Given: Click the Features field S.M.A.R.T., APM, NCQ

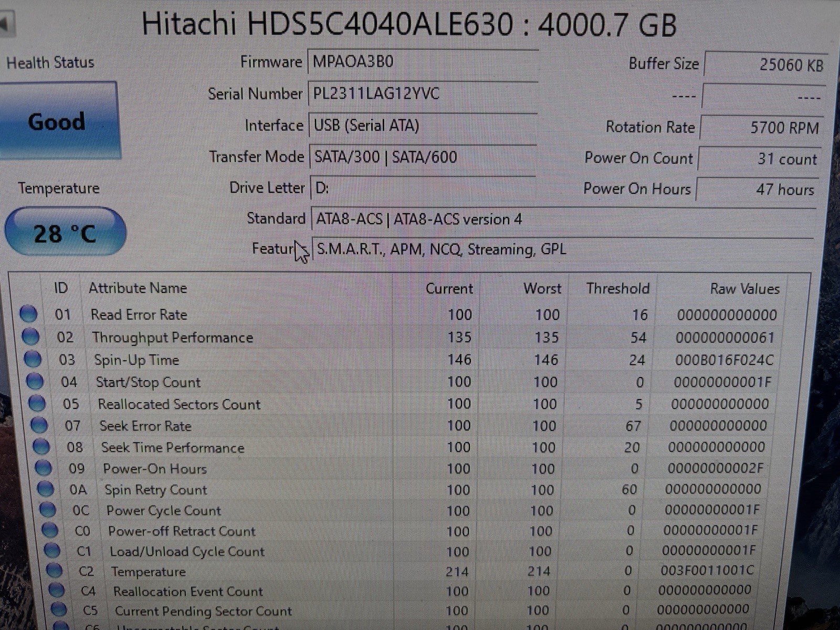Looking at the screenshot, I should 563,249.
